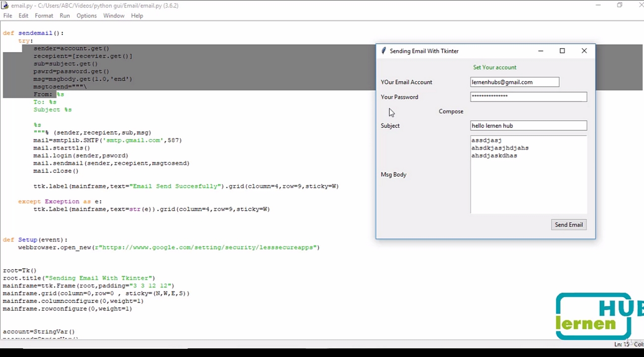The height and width of the screenshot is (357, 644).
Task: Click the 'mail.close()' code line
Action: click(56, 171)
